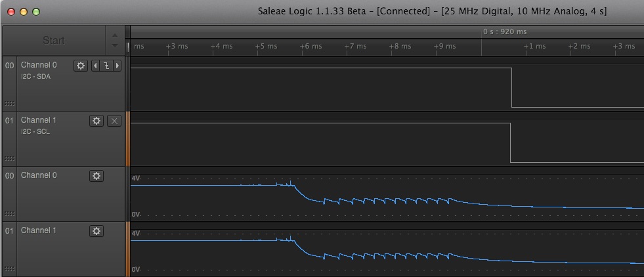Viewport: 644px width, 277px height.
Task: Jump to previous trigger edge on Channel 0
Action: pos(96,66)
